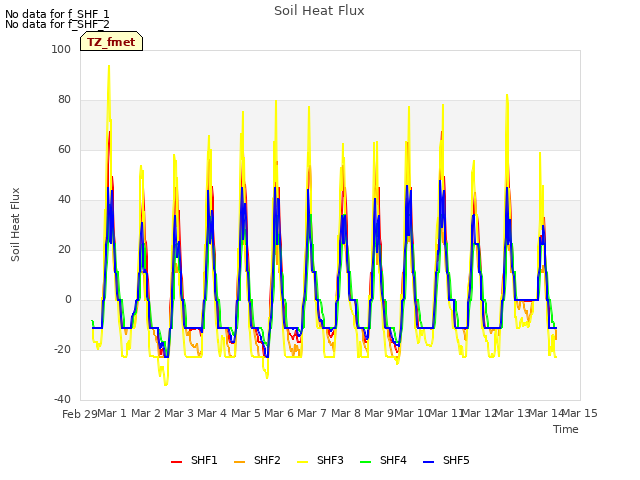The height and width of the screenshot is (480, 640).
Task: Select the Soil Heat Flux chart title
Action: point(319,11)
